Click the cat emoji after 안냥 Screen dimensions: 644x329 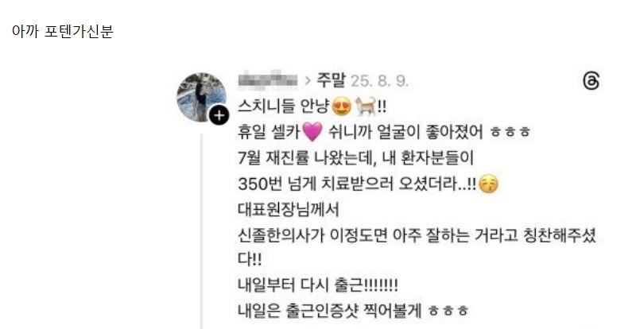tap(365, 106)
